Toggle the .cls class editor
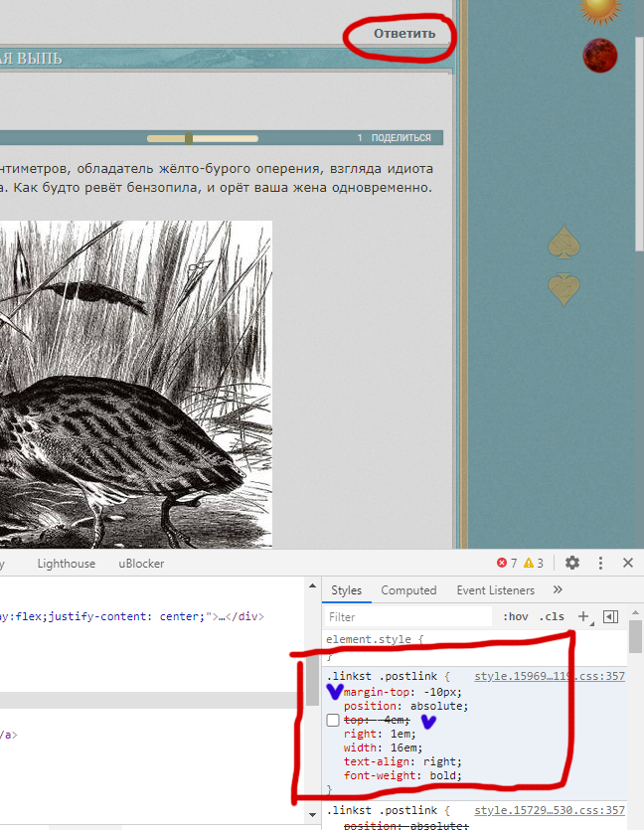The width and height of the screenshot is (644, 830). (552, 616)
